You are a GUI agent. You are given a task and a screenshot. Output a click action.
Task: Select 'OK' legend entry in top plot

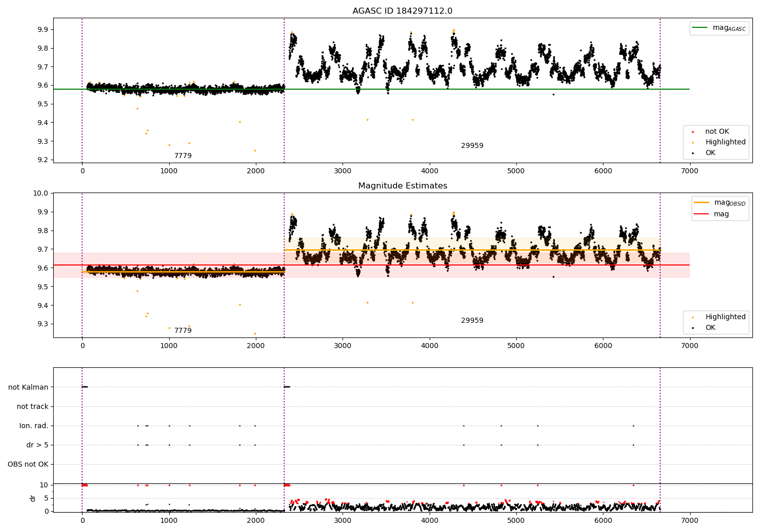[710, 153]
